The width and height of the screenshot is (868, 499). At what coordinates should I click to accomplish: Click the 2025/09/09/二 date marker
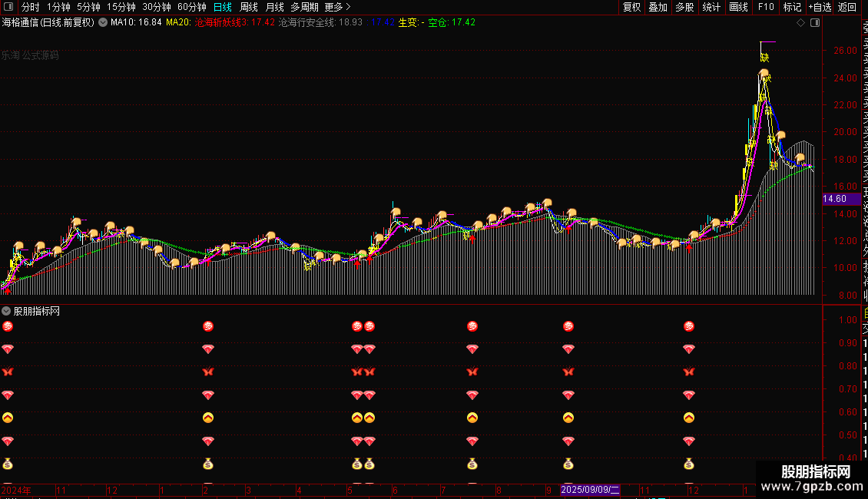(x=590, y=490)
